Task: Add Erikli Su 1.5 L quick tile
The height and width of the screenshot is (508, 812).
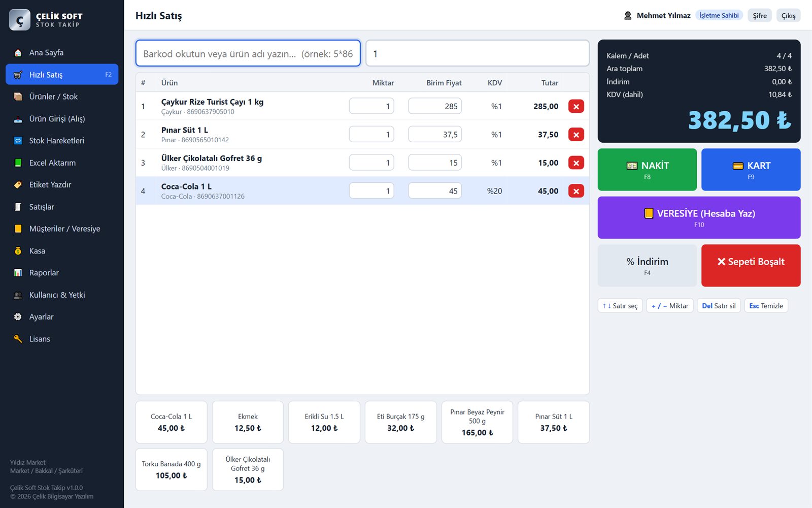Action: coord(324,422)
